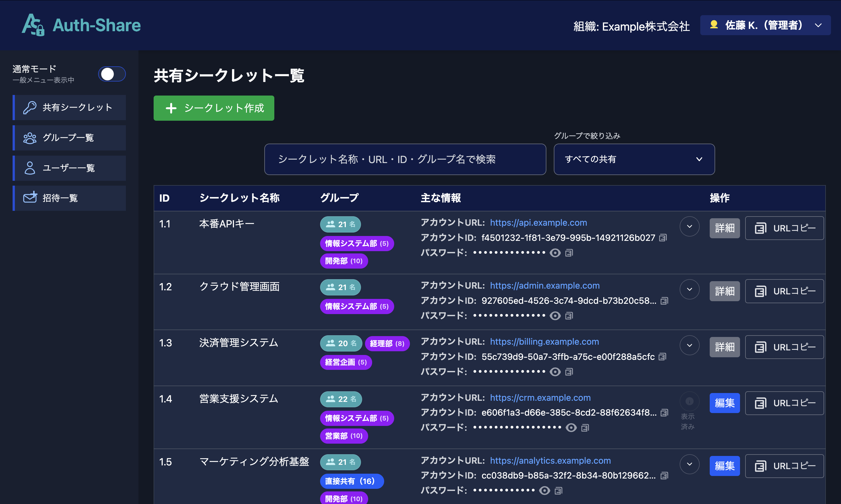Screen dimensions: 841x504
Task: Open ユーザー一覧 from the sidebar
Action: tap(68, 167)
